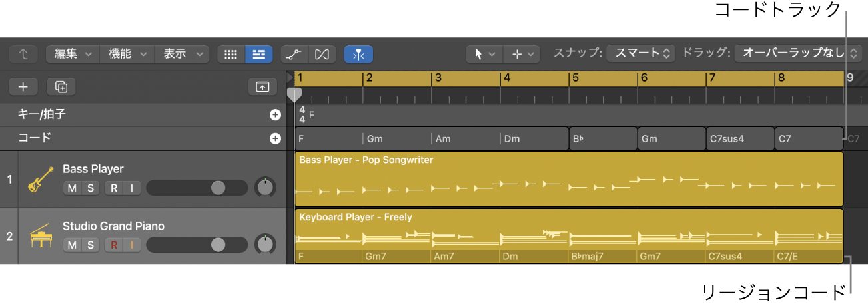This screenshot has height=308, width=868.
Task: Open the pointer tool menu
Action: [x=484, y=54]
